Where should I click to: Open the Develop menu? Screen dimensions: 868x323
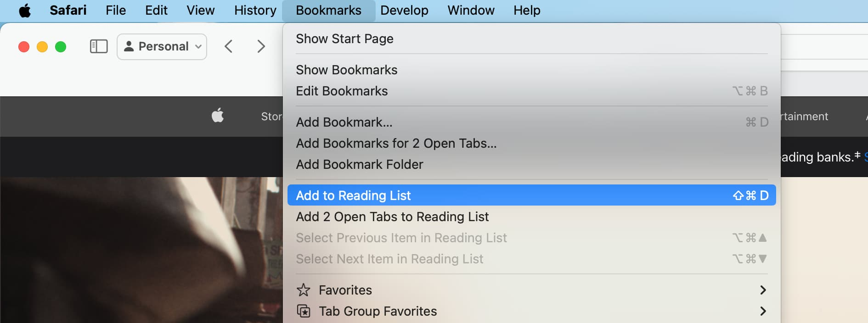[404, 10]
